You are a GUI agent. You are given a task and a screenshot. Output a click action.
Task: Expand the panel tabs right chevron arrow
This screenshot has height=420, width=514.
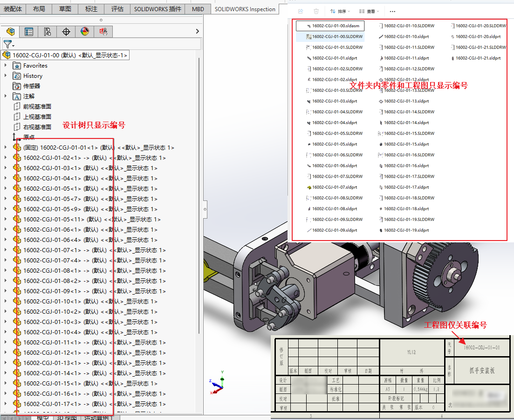(198, 31)
